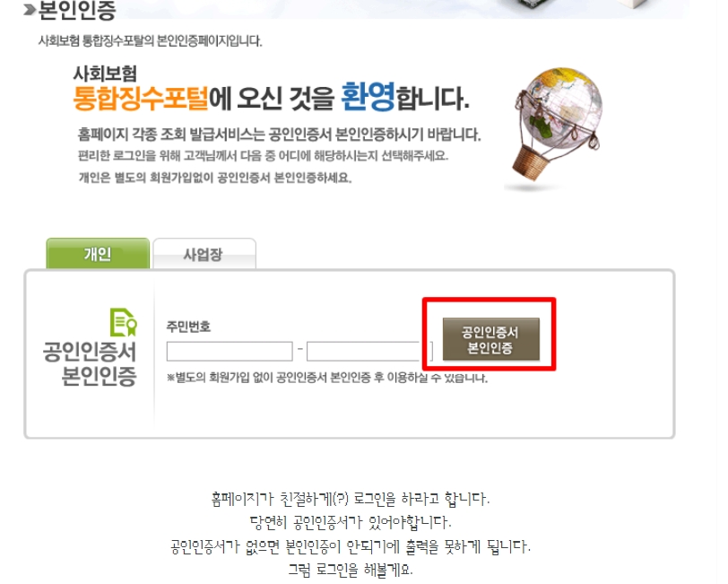Open the 사업장 tab
This screenshot has height=584, width=728.
204,254
